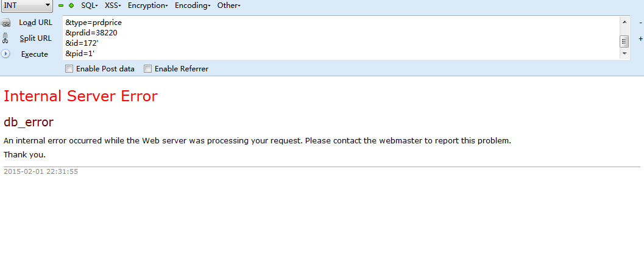Open the Encryption menu

tap(148, 5)
